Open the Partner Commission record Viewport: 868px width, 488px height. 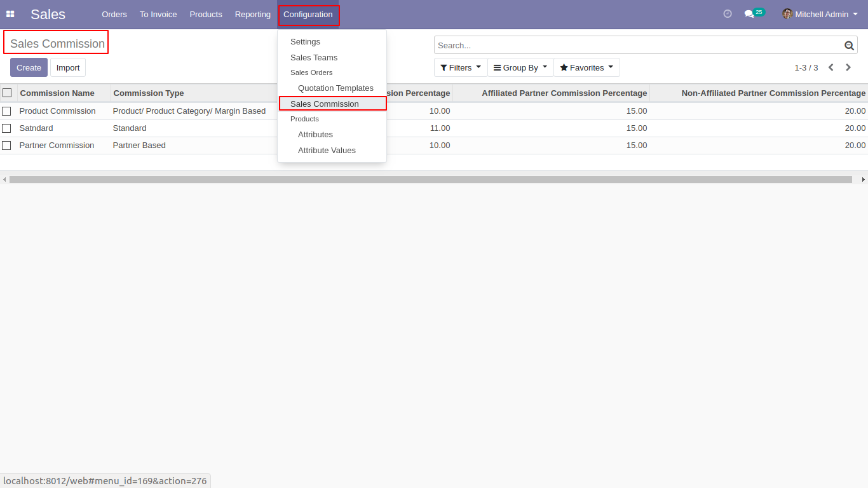[x=57, y=146]
